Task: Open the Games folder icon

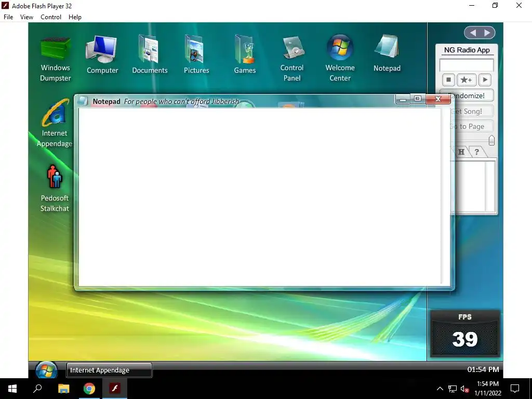Action: (x=245, y=54)
